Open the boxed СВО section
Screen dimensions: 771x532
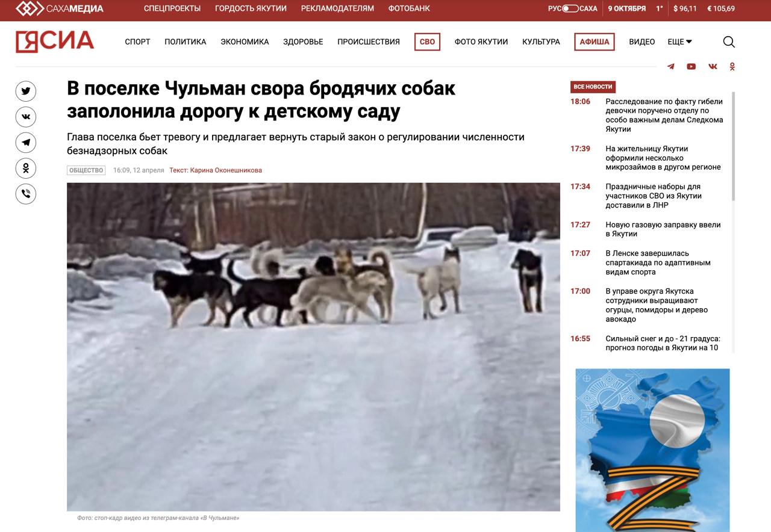point(427,42)
